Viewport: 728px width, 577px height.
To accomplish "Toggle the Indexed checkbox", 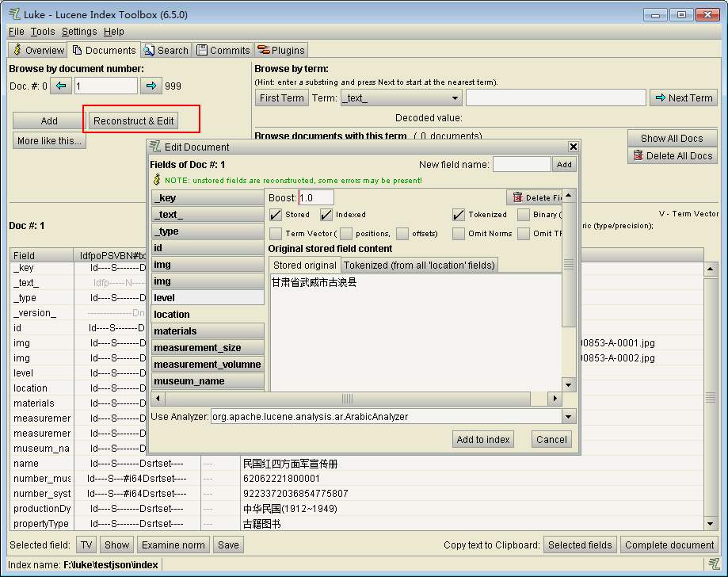I will tap(326, 215).
